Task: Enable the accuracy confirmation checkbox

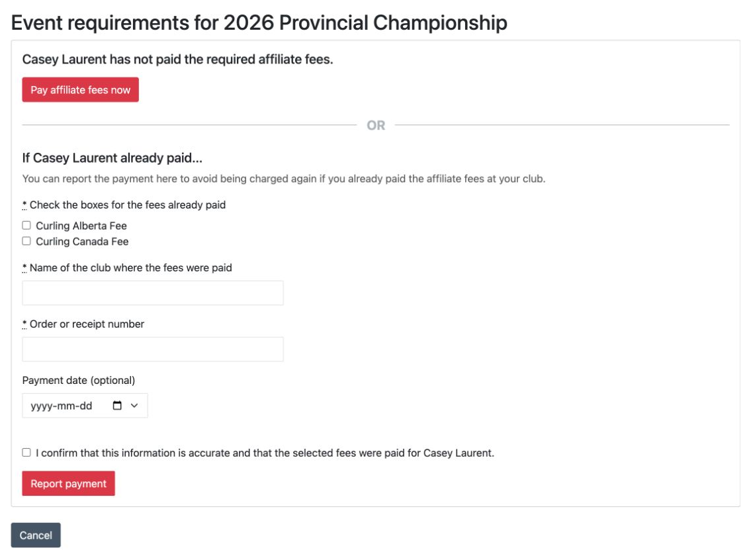Action: coord(26,452)
